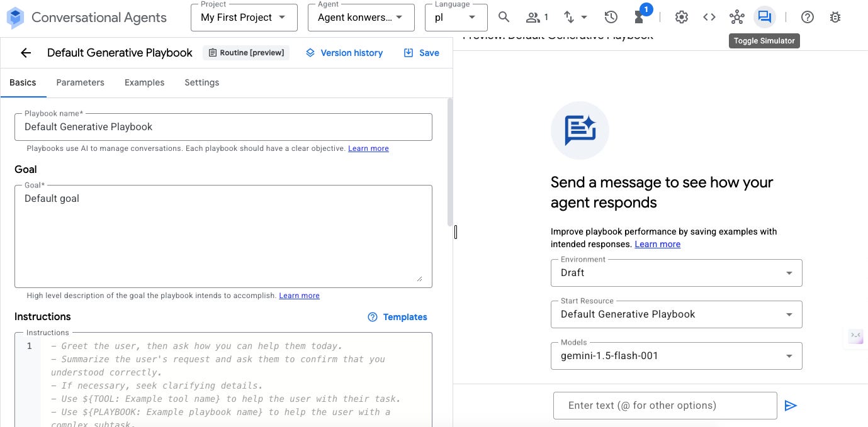Toggle the Simulator chat icon
The image size is (868, 427).
(765, 17)
